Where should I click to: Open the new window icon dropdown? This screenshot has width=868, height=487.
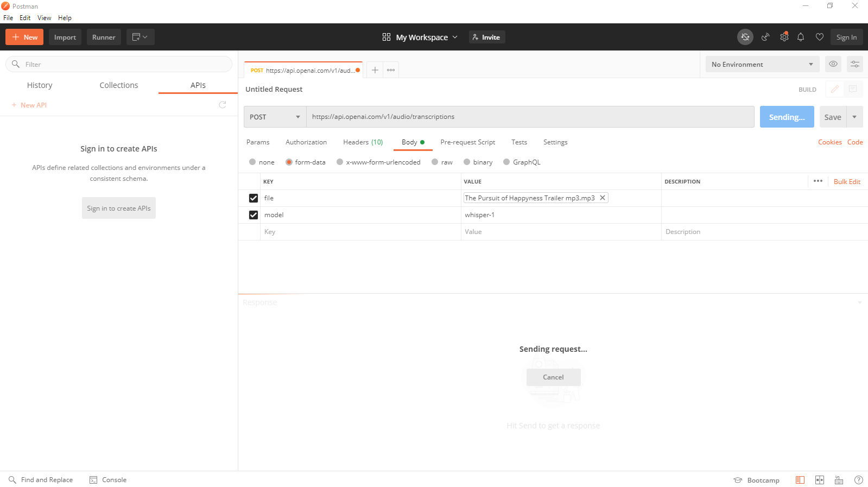141,37
